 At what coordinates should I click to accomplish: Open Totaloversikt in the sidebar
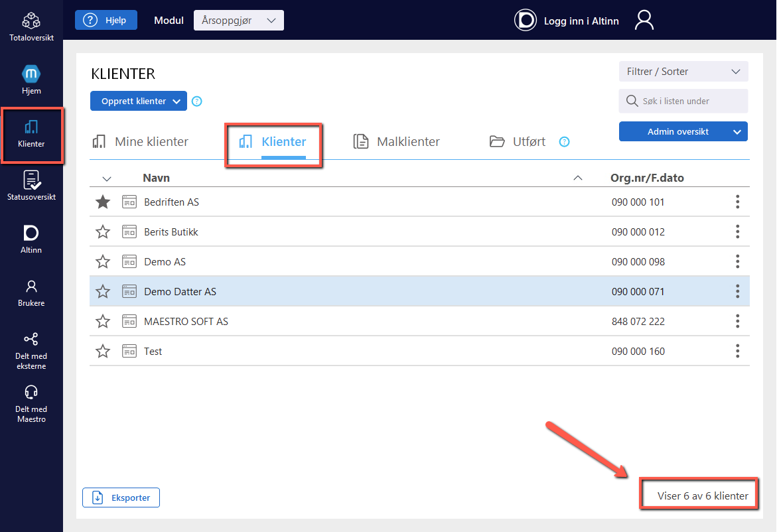[x=31, y=27]
